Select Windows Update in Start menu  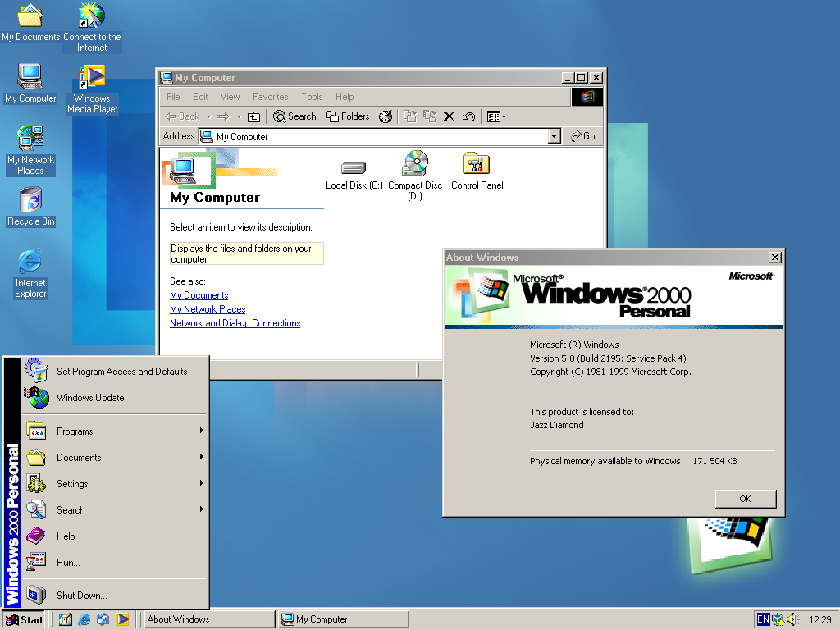pos(114,398)
